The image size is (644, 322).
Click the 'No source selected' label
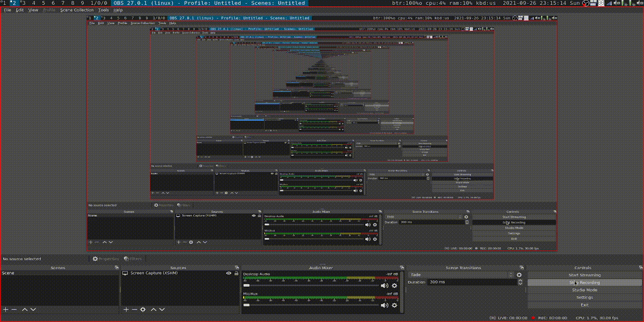pyautogui.click(x=22, y=259)
